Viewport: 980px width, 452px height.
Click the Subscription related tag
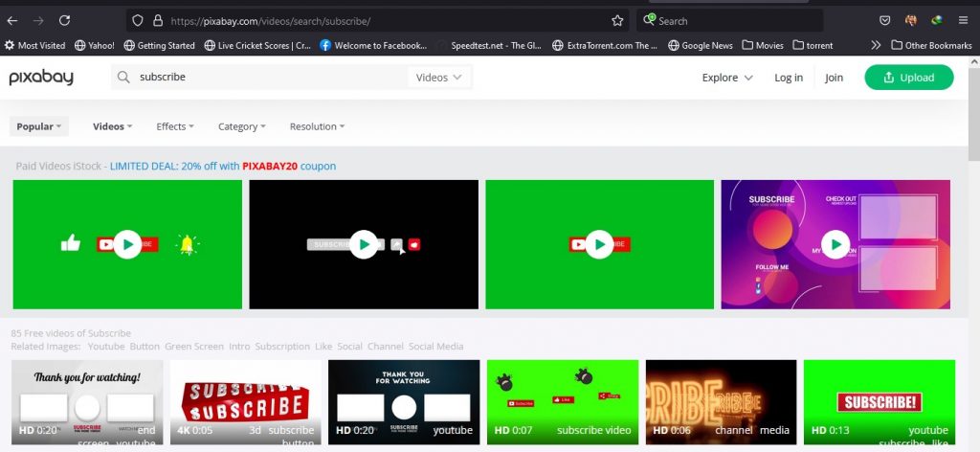pos(282,346)
